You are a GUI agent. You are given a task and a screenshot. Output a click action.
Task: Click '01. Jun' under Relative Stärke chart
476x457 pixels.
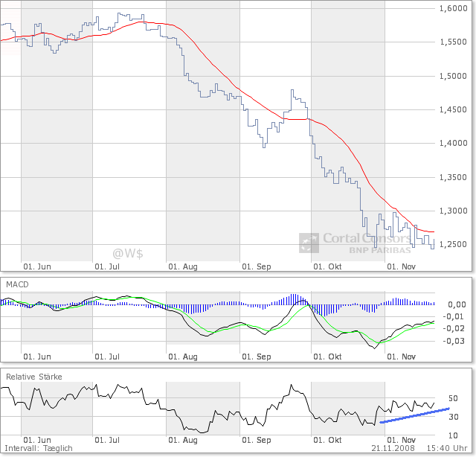click(x=37, y=440)
